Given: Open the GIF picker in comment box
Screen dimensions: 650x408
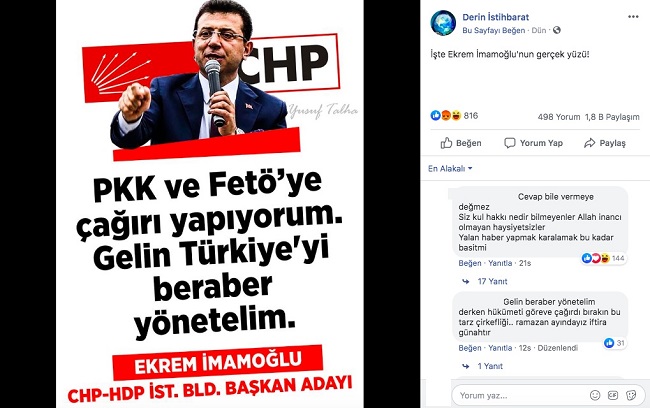Looking at the screenshot, I should (613, 395).
